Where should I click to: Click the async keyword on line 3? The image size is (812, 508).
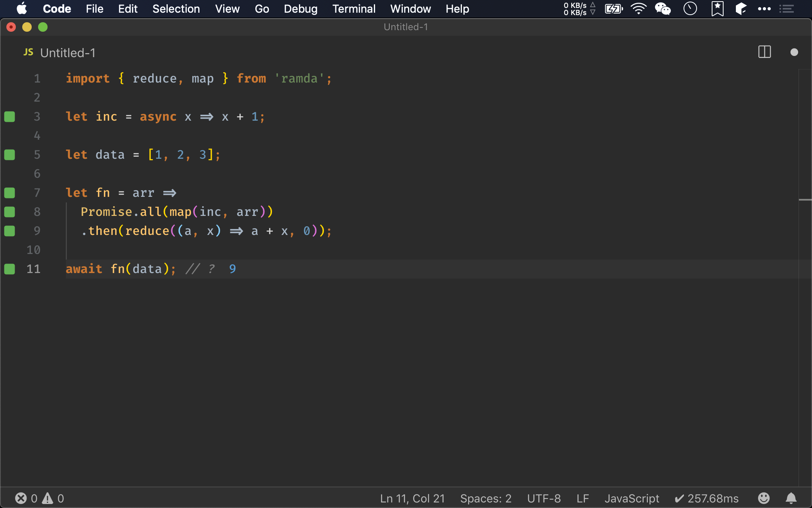click(158, 117)
